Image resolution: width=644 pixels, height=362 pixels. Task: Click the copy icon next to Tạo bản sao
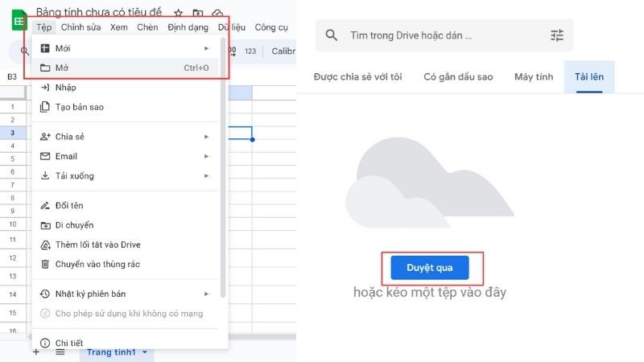click(x=45, y=107)
